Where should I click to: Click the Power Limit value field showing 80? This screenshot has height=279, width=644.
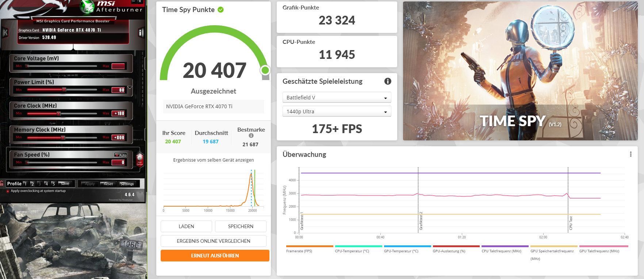click(119, 90)
